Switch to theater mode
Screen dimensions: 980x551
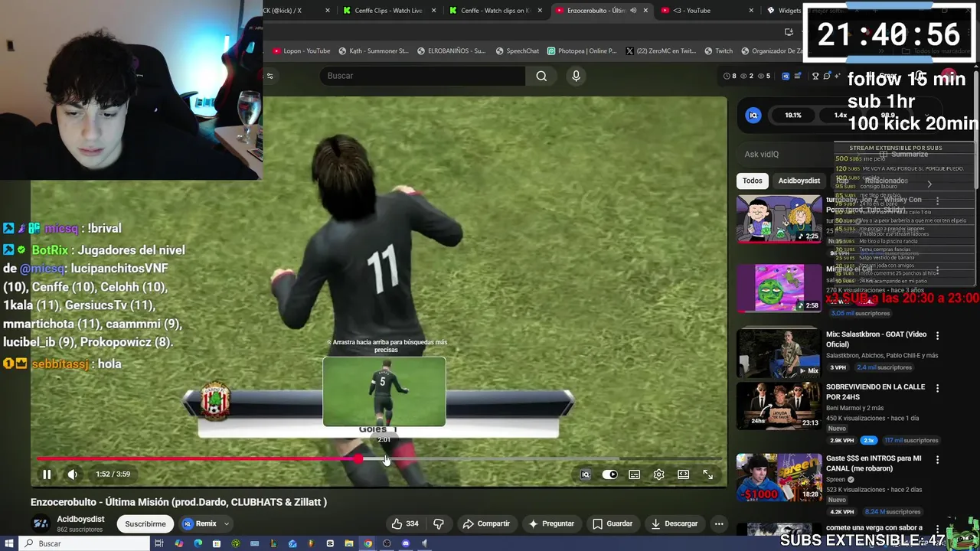click(683, 474)
